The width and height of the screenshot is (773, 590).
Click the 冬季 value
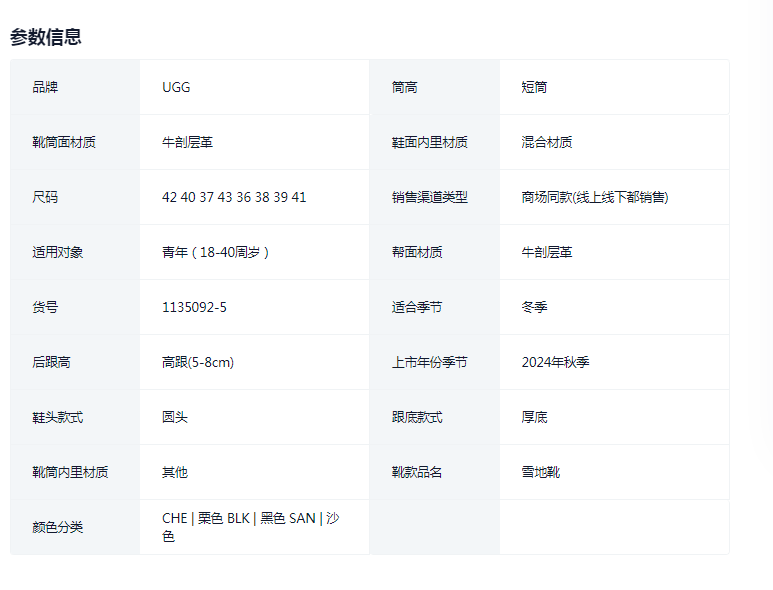(x=534, y=307)
